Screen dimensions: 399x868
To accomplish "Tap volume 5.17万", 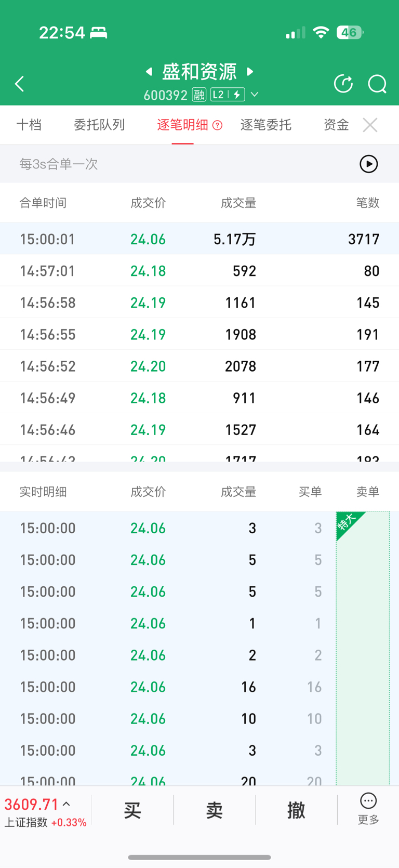I will (235, 239).
